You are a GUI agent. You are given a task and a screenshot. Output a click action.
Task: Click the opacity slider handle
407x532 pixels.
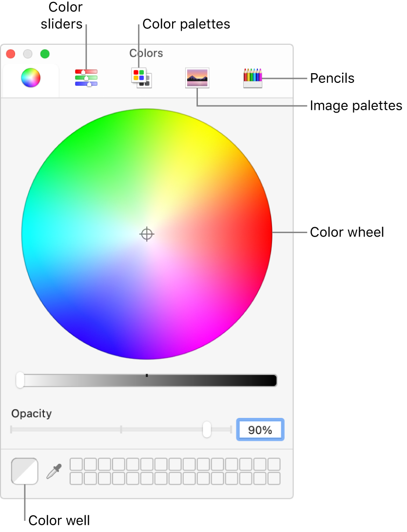[207, 429]
